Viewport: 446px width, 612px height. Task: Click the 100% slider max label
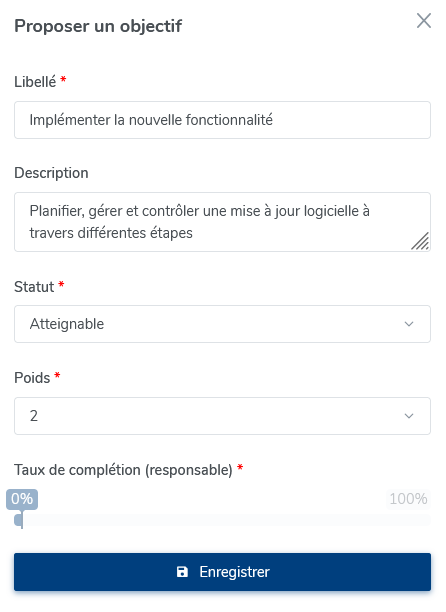[408, 499]
